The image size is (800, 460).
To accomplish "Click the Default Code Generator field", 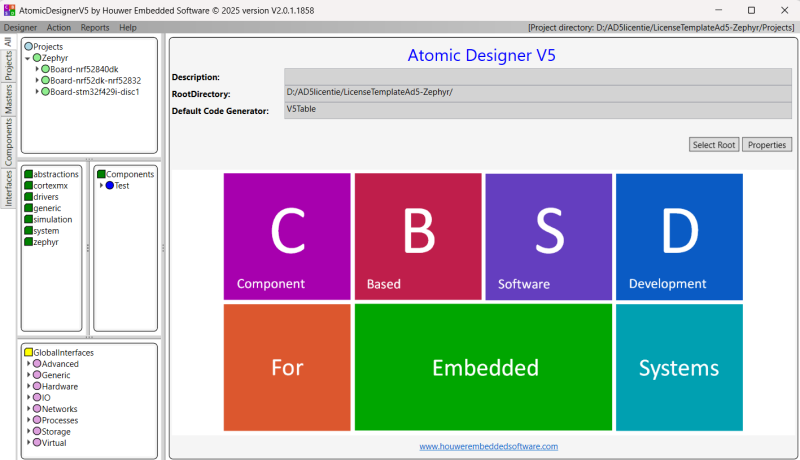I will tap(538, 111).
